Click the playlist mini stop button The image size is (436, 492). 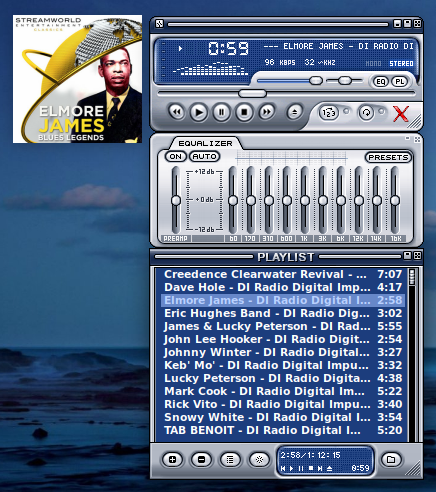311,468
